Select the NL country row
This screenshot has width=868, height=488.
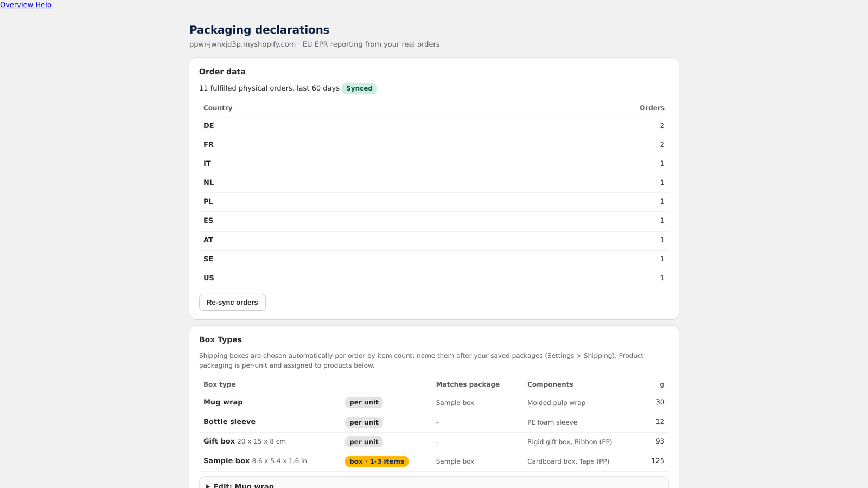point(434,183)
